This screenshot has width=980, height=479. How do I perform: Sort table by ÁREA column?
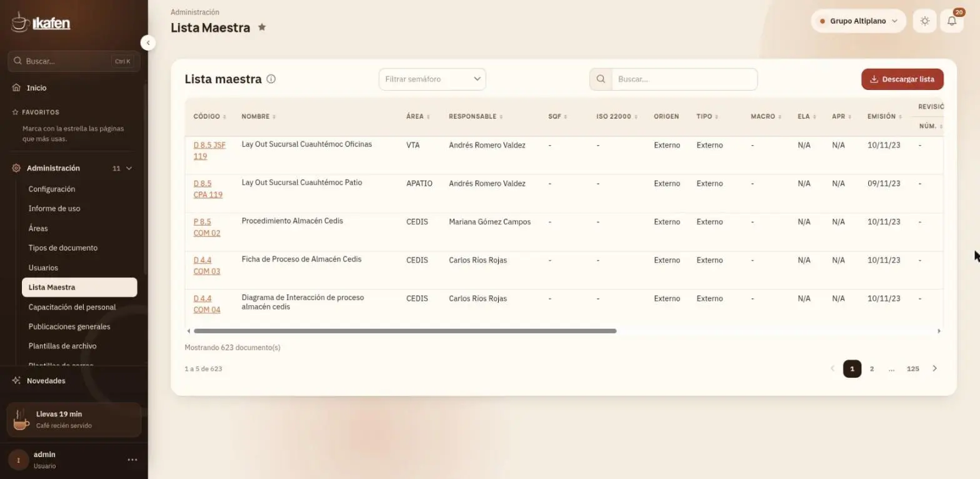point(418,116)
